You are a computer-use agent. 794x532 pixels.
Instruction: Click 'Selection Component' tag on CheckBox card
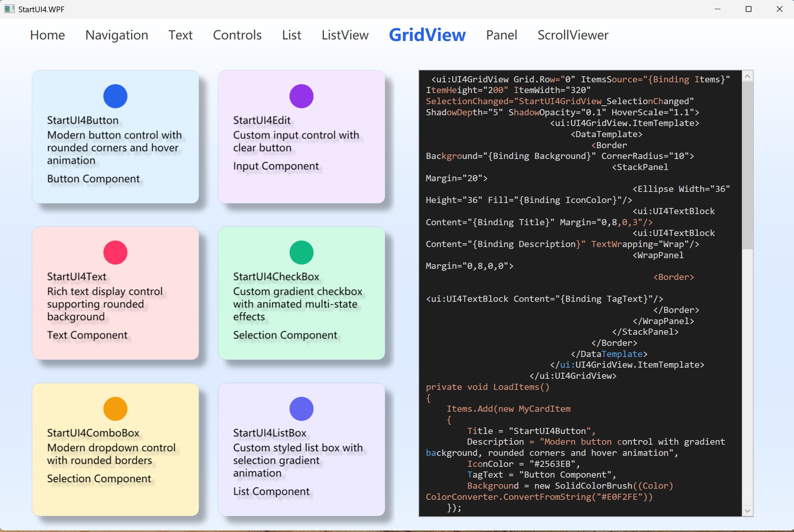[x=285, y=335]
